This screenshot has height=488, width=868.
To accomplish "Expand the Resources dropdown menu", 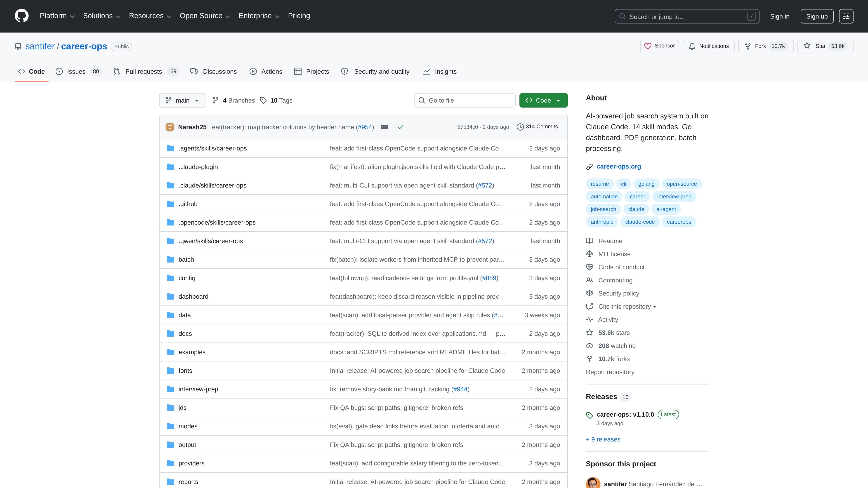I will point(150,16).
